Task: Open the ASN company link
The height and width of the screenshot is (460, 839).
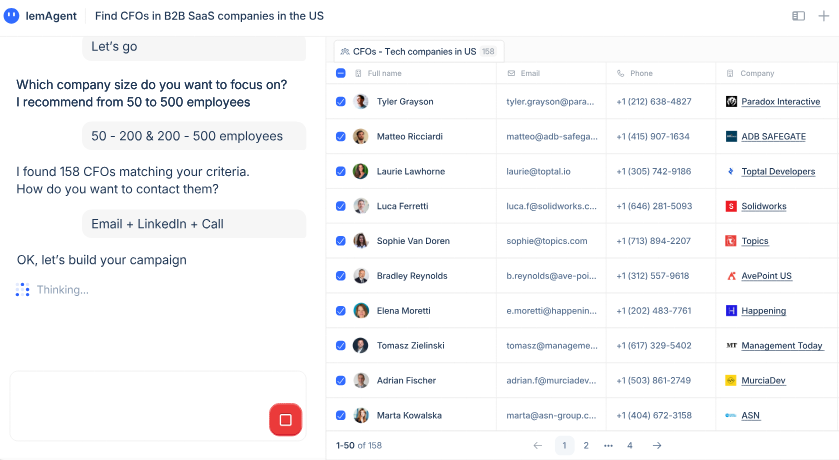Action: 750,415
